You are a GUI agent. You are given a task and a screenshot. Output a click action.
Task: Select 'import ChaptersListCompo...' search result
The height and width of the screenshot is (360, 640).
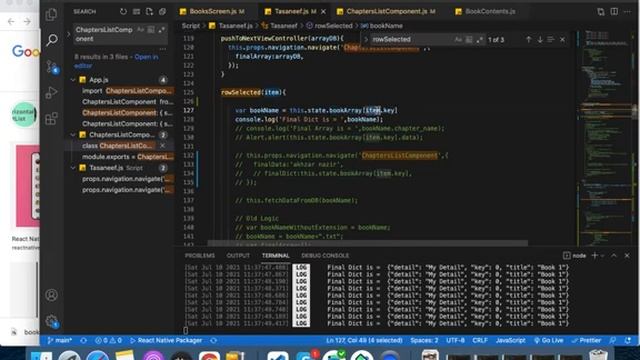[x=128, y=91]
